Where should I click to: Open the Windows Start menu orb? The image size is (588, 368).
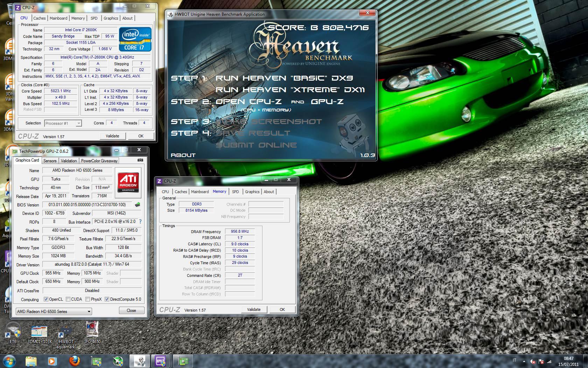[x=9, y=361]
